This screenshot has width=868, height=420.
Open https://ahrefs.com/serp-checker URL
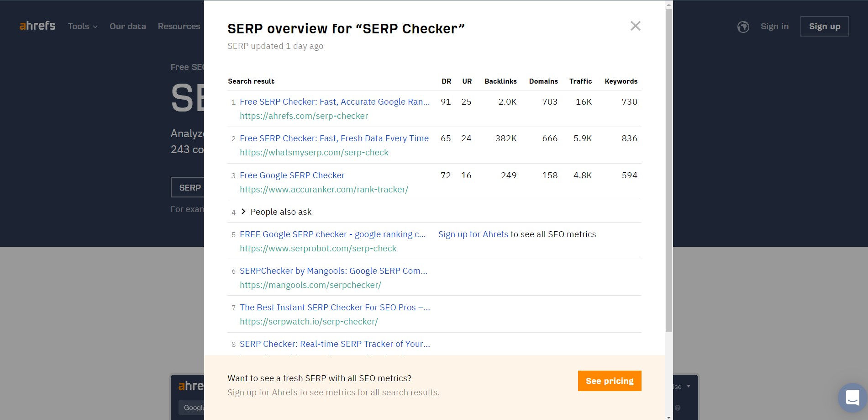pos(304,116)
